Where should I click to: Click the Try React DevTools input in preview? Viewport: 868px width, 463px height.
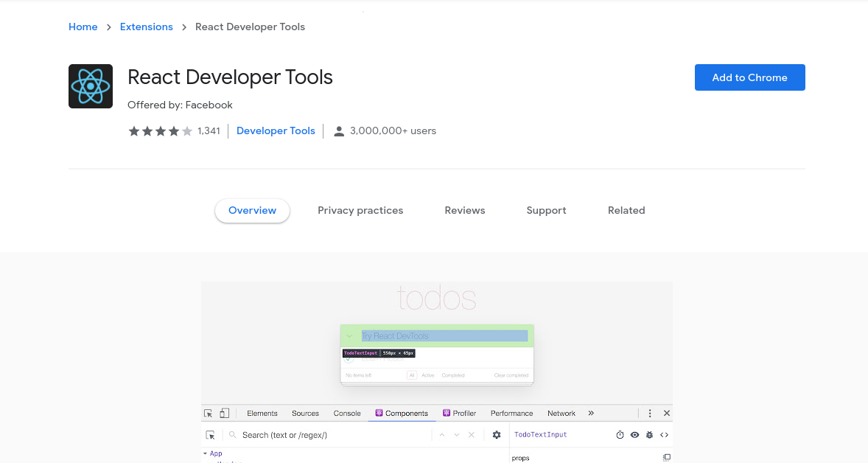pos(444,336)
